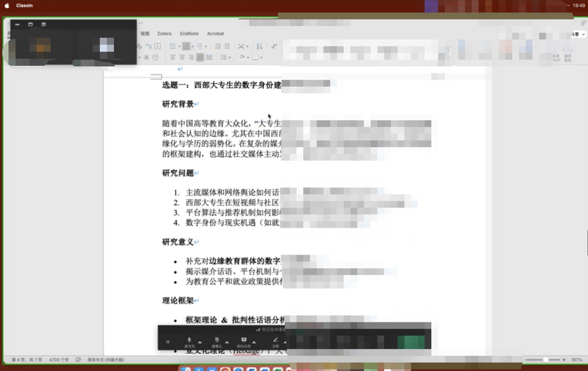Show paragraph marks with the pilcrow icon
This screenshot has height=371, width=588.
point(274,46)
